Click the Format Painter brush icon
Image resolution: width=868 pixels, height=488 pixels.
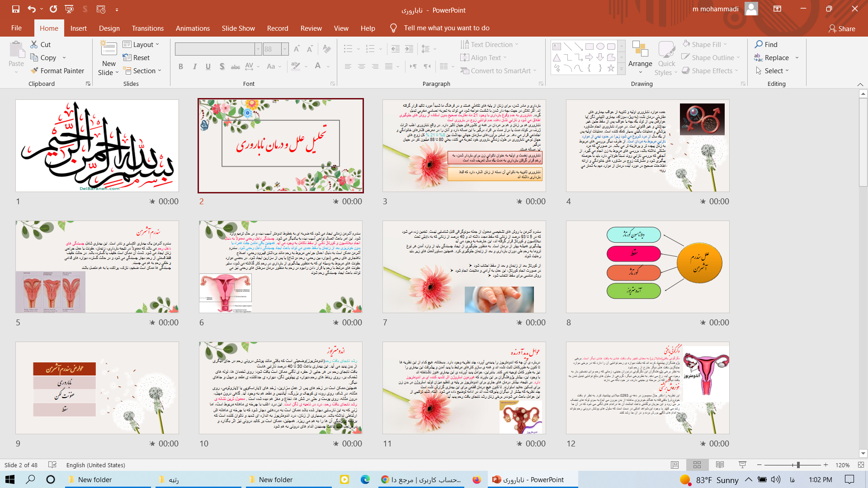pyautogui.click(x=34, y=70)
